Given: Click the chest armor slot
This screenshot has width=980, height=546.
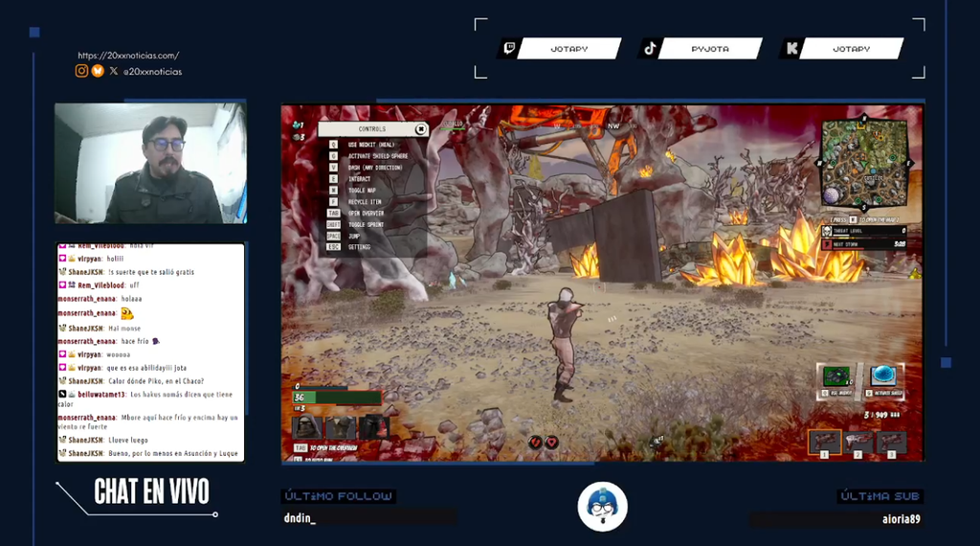Looking at the screenshot, I should click(x=341, y=427).
